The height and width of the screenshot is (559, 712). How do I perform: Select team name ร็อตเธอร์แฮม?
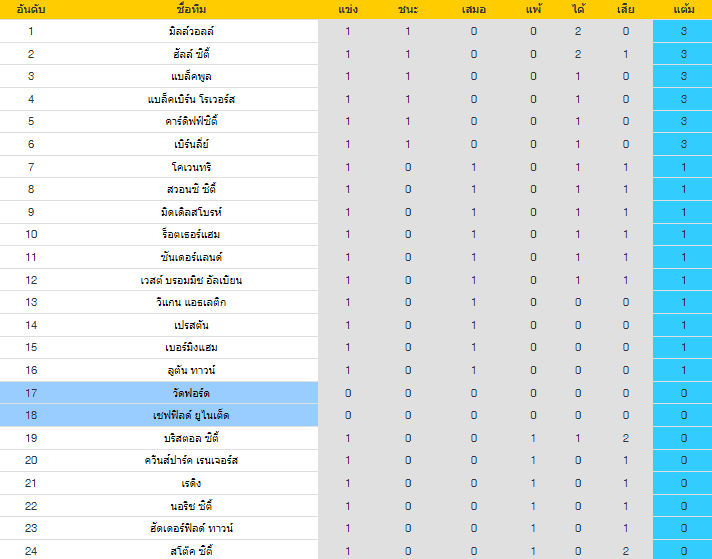tap(191, 234)
